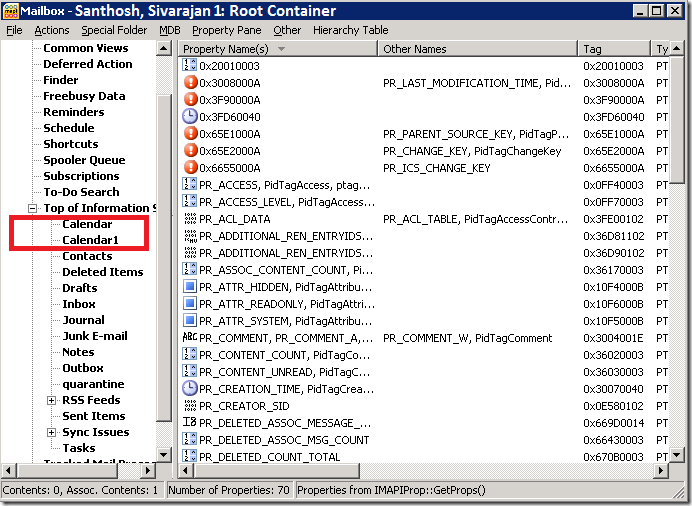Click the icon beside PR_ASSOC_CONTENT_COUNT
The image size is (692, 506).
(x=190, y=270)
